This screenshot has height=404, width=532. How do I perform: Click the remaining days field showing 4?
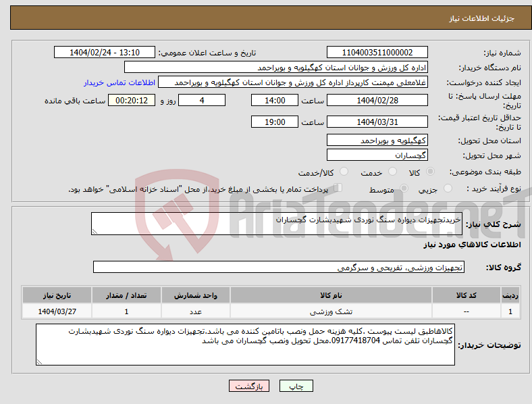coord(202,100)
